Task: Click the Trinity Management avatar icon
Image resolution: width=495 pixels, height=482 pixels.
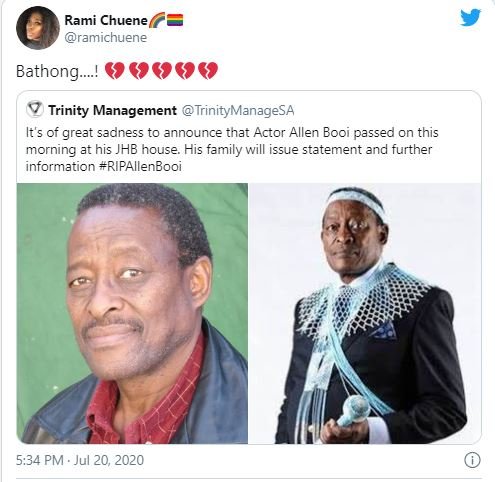Action: click(35, 109)
